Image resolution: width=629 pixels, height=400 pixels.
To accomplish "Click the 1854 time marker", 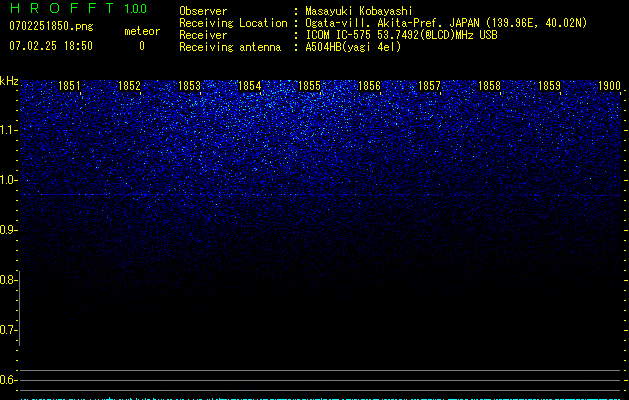I will tap(249, 86).
